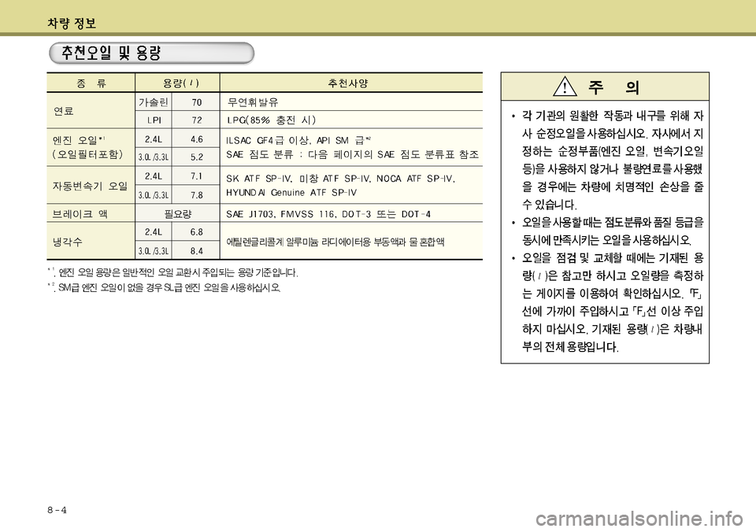Image resolution: width=756 pixels, height=532 pixels.
Task: Click footnote *1 about engine oil capacity
Action: (173, 273)
